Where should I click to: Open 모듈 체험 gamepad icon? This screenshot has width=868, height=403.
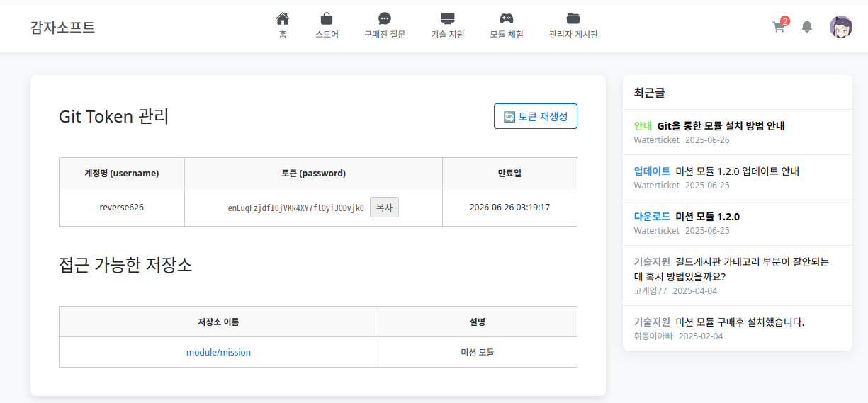point(507,18)
